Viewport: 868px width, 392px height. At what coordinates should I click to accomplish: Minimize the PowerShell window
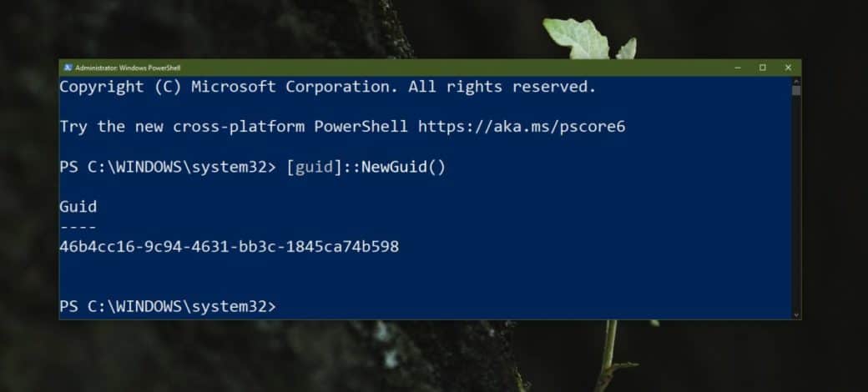click(737, 68)
